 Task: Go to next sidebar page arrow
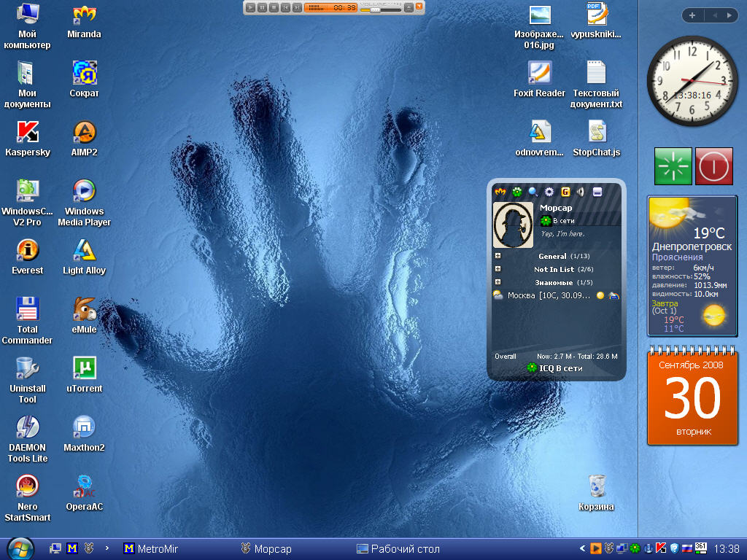coord(729,15)
